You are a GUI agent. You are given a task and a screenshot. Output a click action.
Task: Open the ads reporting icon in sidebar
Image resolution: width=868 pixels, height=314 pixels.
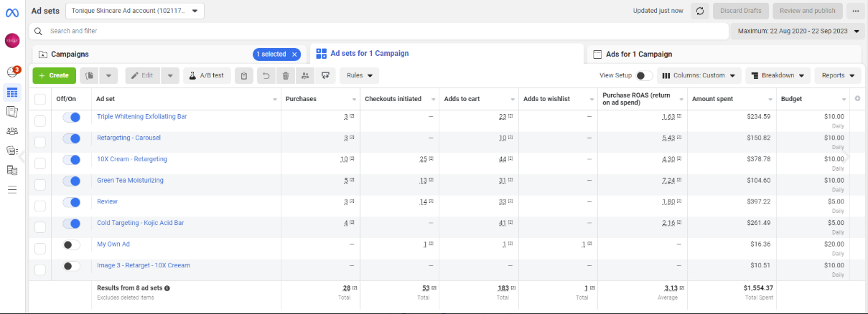pyautogui.click(x=12, y=112)
